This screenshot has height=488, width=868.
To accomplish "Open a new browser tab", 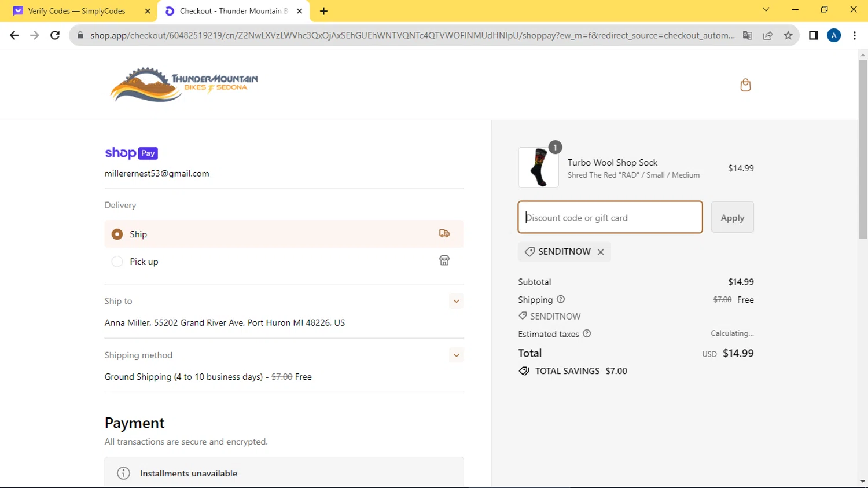I will pos(323,11).
